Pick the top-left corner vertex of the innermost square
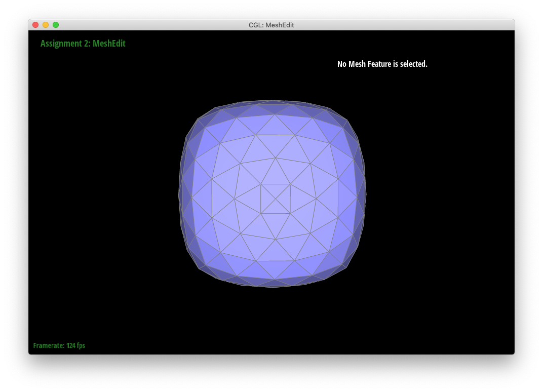The image size is (543, 392). [261, 184]
